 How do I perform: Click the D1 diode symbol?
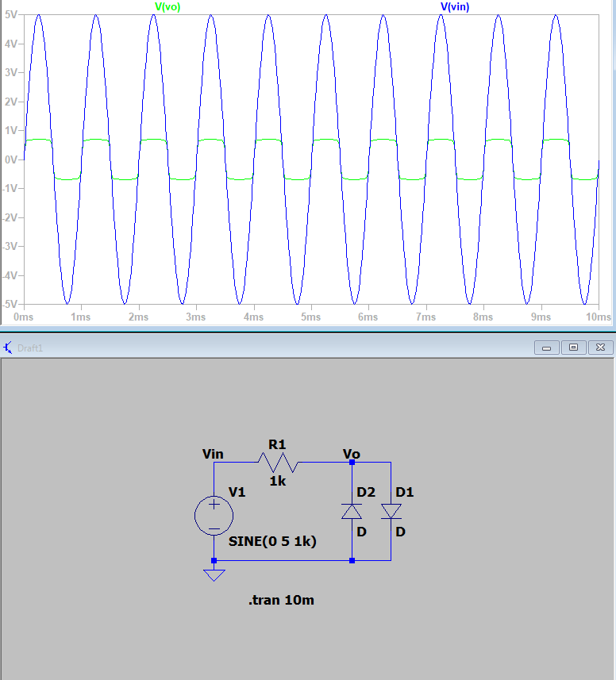pyautogui.click(x=391, y=511)
